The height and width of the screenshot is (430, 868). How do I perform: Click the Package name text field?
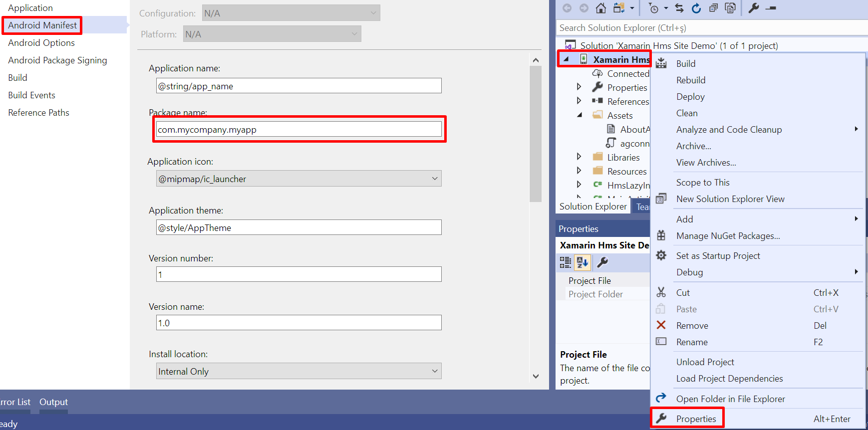click(298, 130)
